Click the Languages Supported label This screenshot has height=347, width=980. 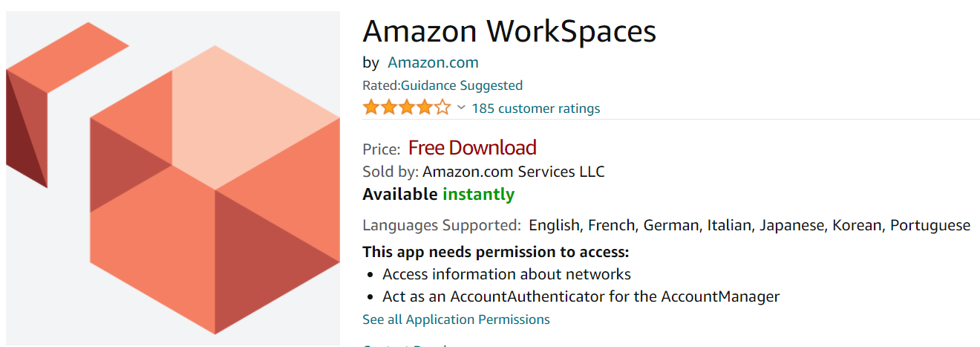click(x=442, y=225)
